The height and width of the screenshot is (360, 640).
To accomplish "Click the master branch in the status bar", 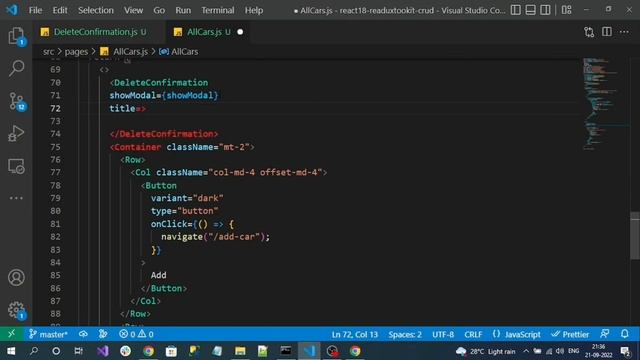I will pos(48,334).
